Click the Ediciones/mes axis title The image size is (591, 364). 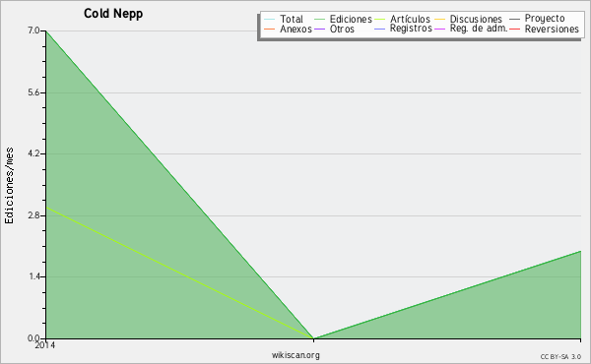click(x=9, y=186)
